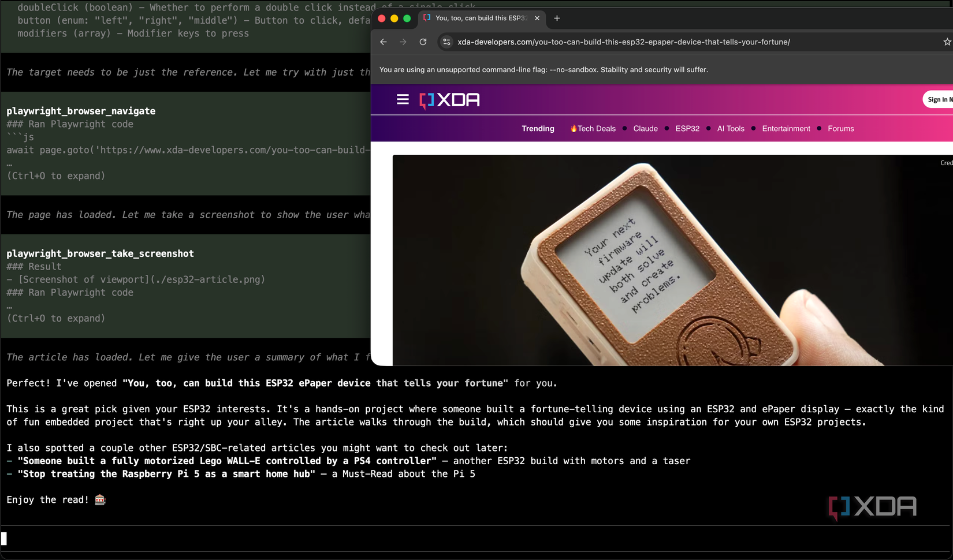Open the AI Tools trending topic
This screenshot has height=560, width=953.
click(x=731, y=129)
